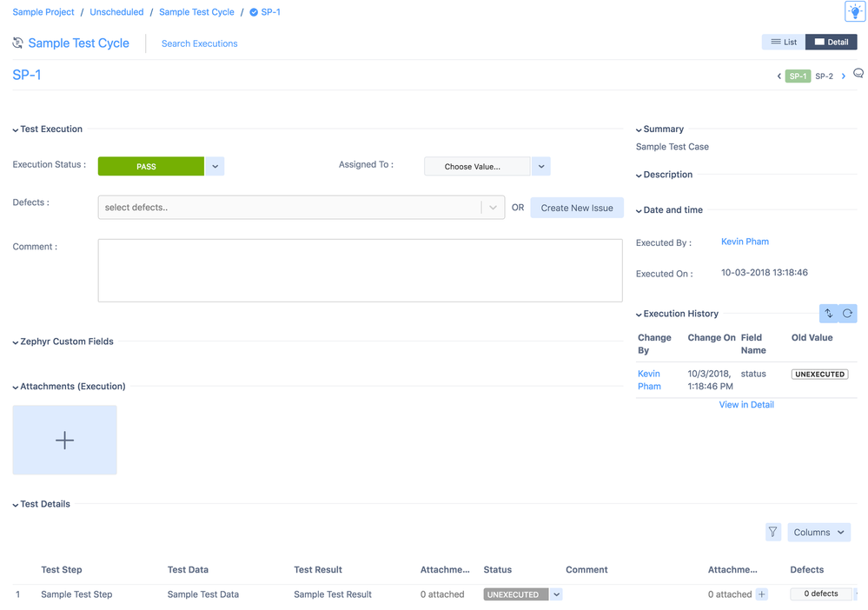868x610 pixels.
Task: Click the Sample Test Data cell
Action: pyautogui.click(x=203, y=594)
